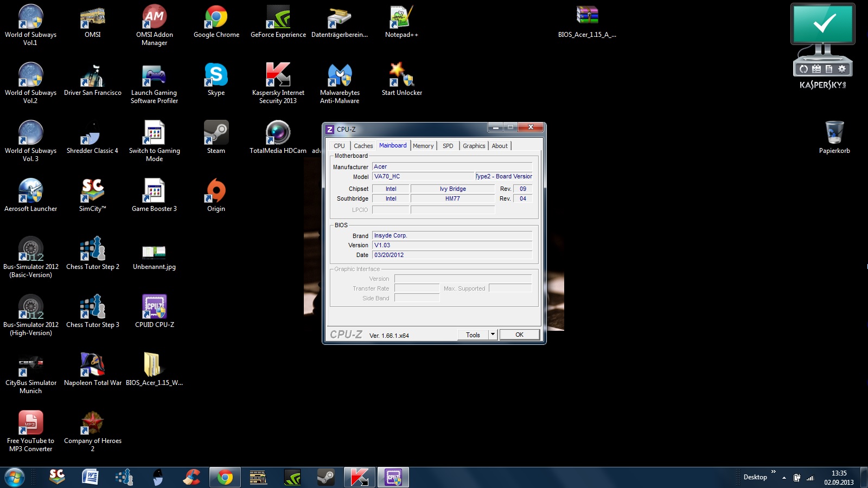Open the taskbar clock showing 13:35

tap(839, 478)
